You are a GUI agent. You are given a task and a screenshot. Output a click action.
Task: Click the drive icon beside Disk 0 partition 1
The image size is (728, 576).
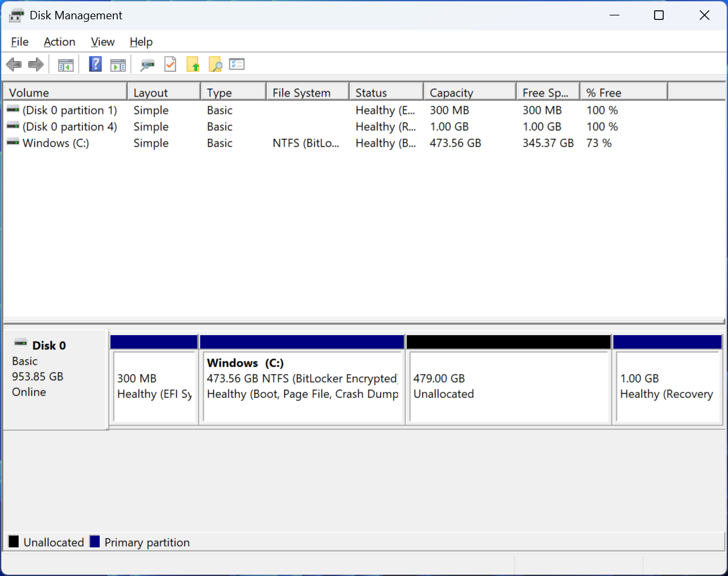(13, 110)
